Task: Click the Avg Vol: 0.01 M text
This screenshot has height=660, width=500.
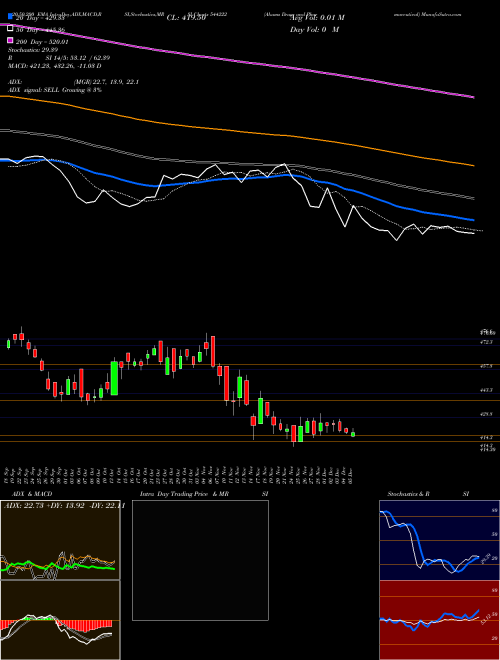Action: coord(317,18)
